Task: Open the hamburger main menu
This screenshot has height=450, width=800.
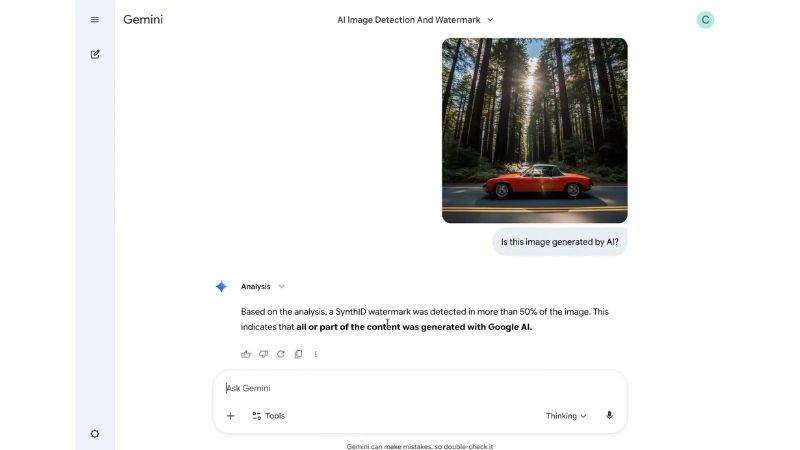Action: click(94, 20)
